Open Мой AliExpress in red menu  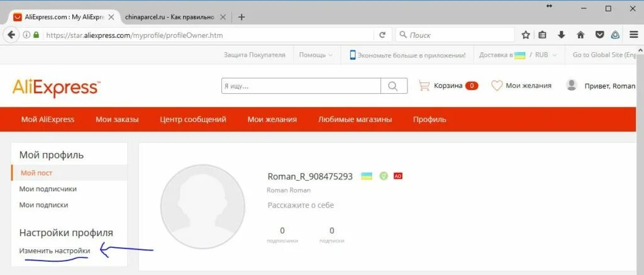click(48, 120)
